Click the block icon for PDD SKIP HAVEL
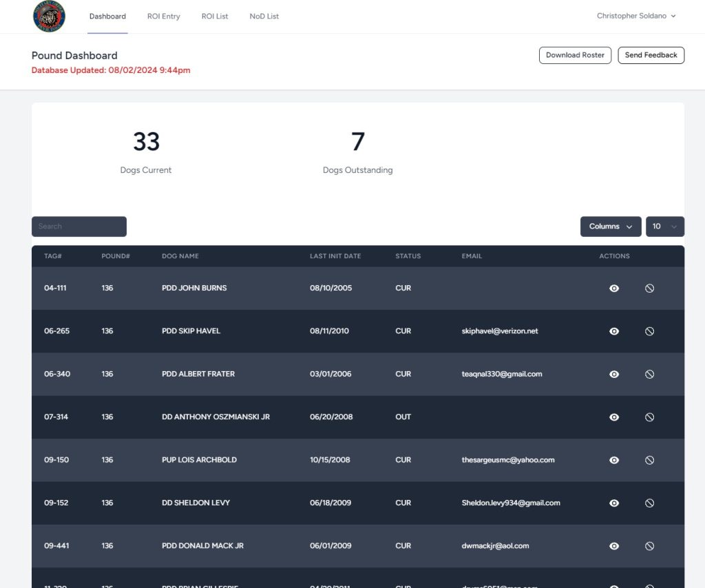 (x=649, y=331)
